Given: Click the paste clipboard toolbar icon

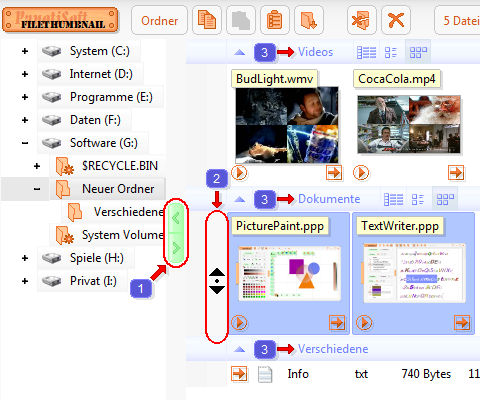Looking at the screenshot, I should click(x=275, y=20).
